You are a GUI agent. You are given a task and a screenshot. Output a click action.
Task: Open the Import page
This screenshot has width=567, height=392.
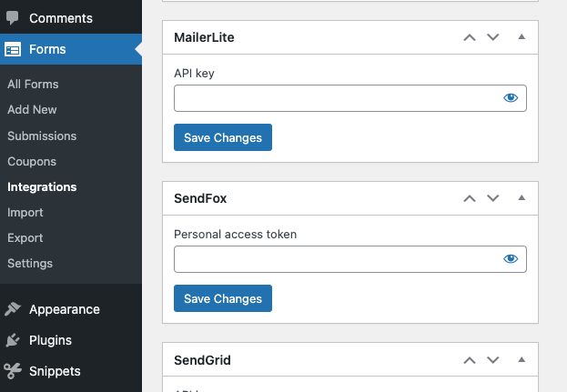pos(25,213)
